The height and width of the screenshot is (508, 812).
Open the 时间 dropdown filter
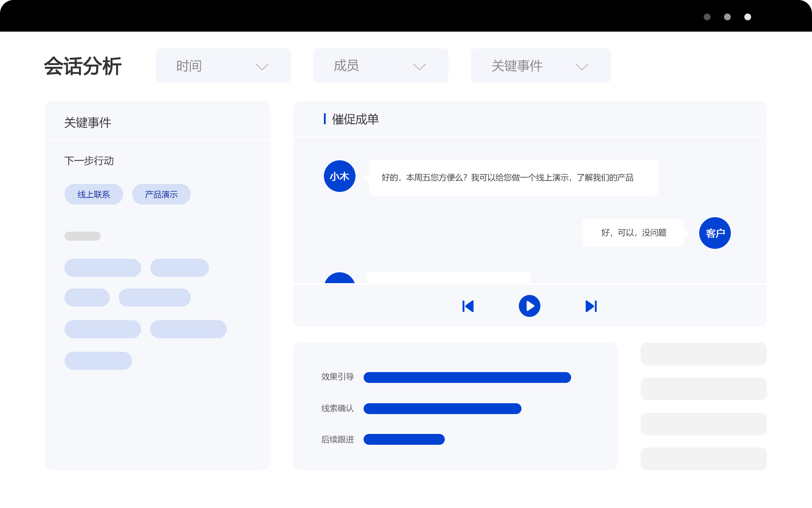point(223,66)
